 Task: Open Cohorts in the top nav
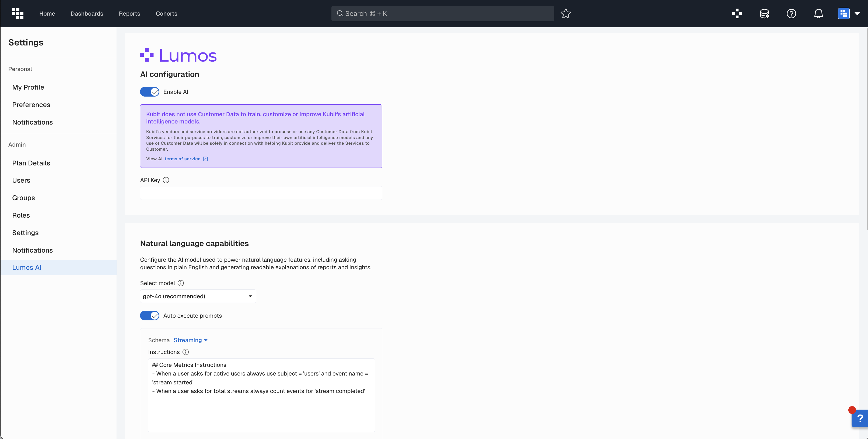coord(166,13)
